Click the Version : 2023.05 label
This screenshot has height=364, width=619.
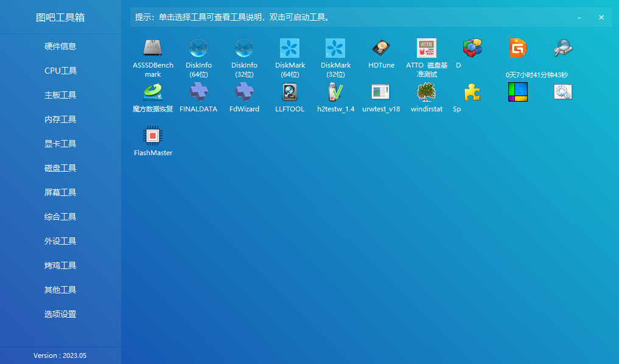coord(60,355)
